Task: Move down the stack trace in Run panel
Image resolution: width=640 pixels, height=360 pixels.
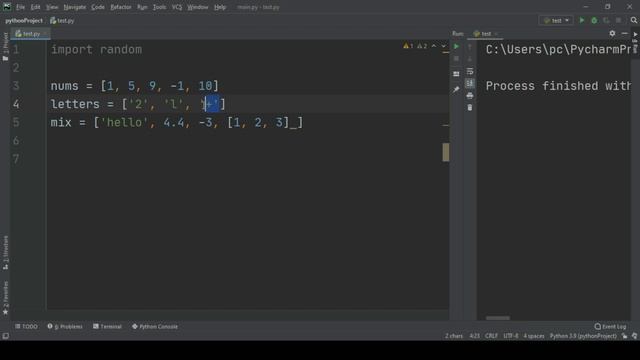Action: tap(470, 59)
